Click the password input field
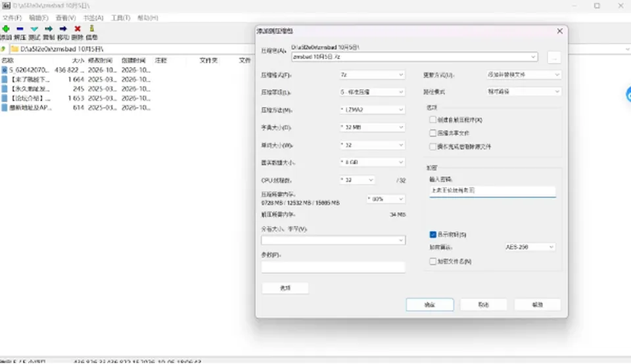This screenshot has width=631, height=364. (x=492, y=191)
